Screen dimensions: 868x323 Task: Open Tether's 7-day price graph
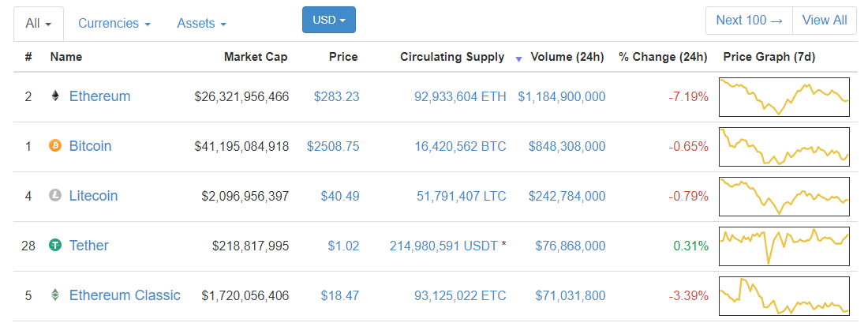784,246
